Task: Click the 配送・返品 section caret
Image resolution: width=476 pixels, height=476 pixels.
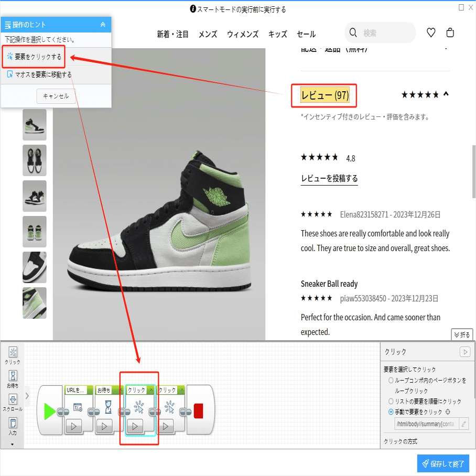Action: 446,49
